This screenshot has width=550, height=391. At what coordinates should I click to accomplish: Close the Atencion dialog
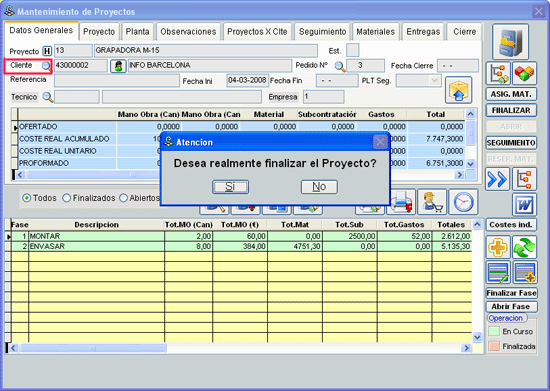380,142
